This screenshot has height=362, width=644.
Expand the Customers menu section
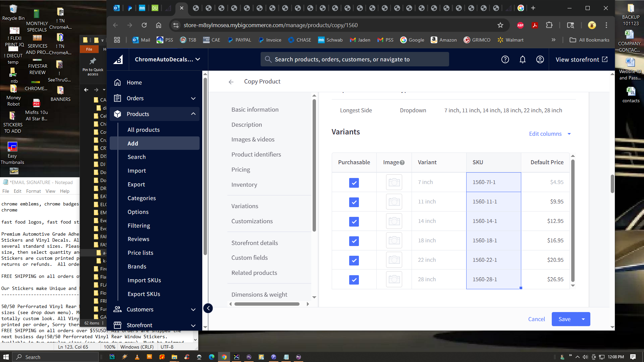click(193, 310)
